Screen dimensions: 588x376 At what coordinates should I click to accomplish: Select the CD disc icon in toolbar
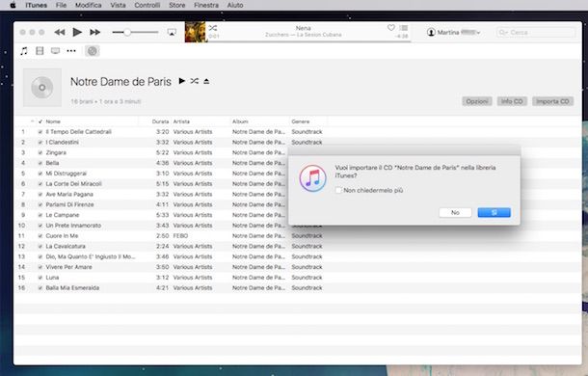point(93,51)
